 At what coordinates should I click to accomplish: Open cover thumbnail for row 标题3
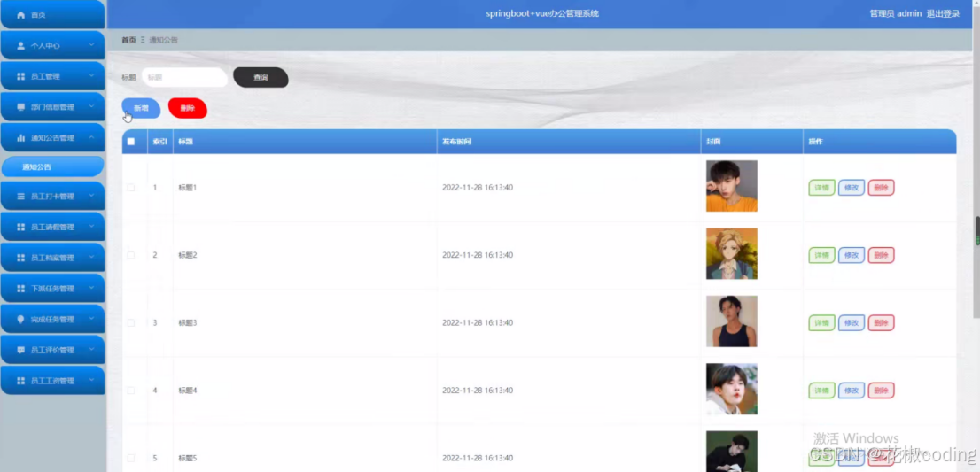731,321
